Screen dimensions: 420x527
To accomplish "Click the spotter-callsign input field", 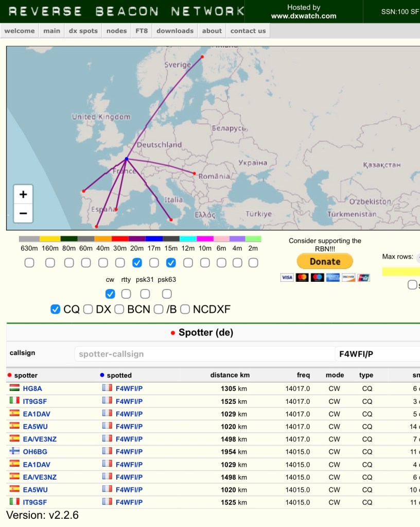I will [x=204, y=354].
